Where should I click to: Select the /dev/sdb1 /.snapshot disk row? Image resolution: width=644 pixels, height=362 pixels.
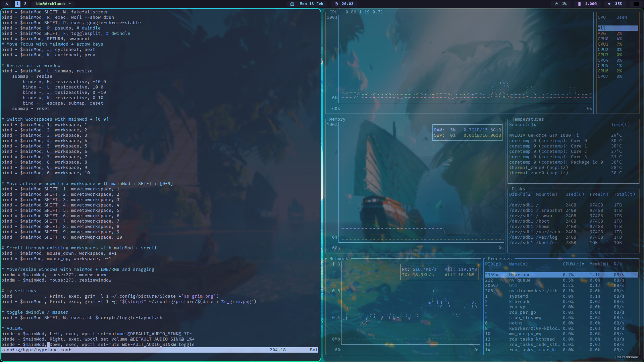(573, 210)
